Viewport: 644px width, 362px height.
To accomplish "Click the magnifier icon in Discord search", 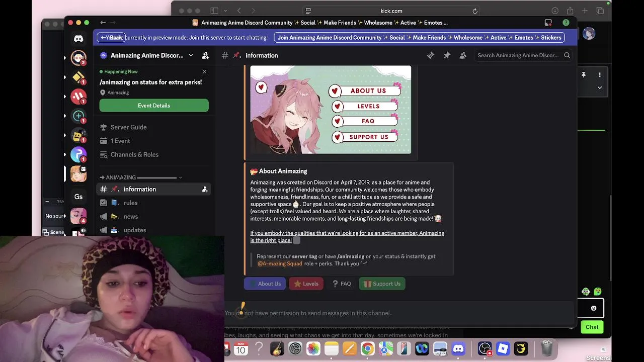I will tap(567, 55).
